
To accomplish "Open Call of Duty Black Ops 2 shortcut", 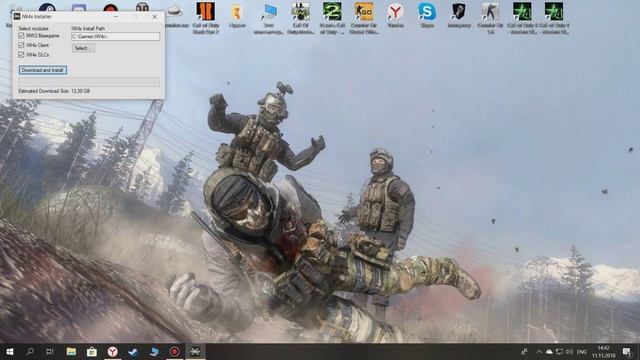I will pyautogui.click(x=206, y=18).
